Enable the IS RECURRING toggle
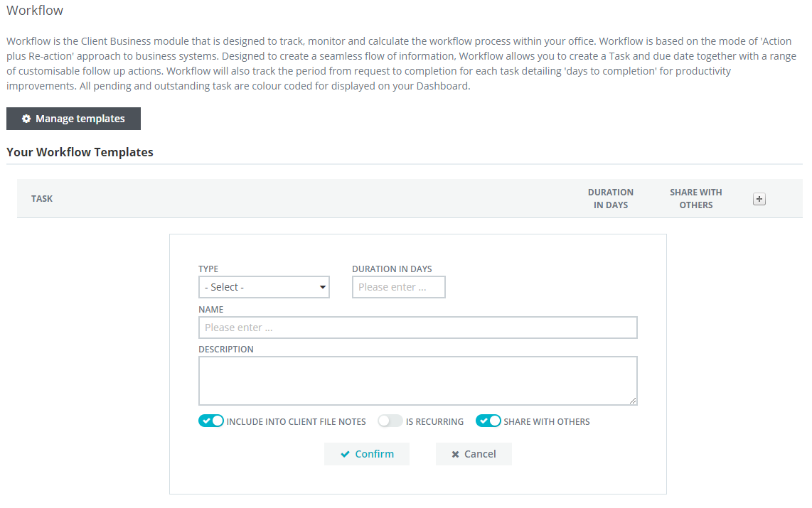 click(x=390, y=421)
